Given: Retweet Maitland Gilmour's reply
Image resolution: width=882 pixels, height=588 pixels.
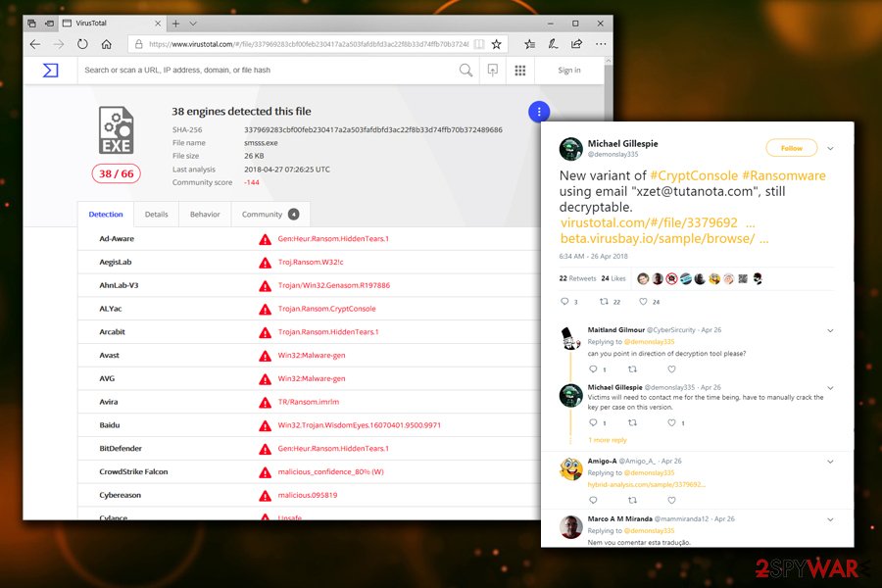Looking at the screenshot, I should pyautogui.click(x=632, y=369).
